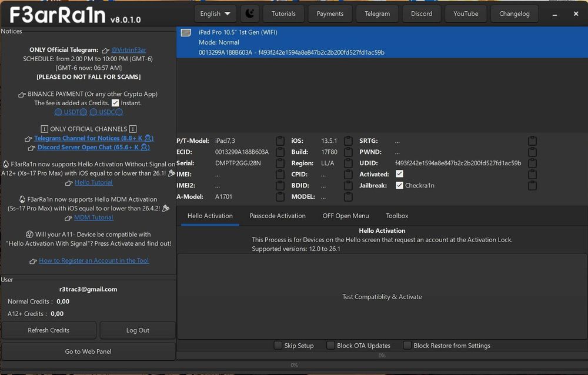
Task: Copy the MODEL field value
Action: [x=348, y=196]
